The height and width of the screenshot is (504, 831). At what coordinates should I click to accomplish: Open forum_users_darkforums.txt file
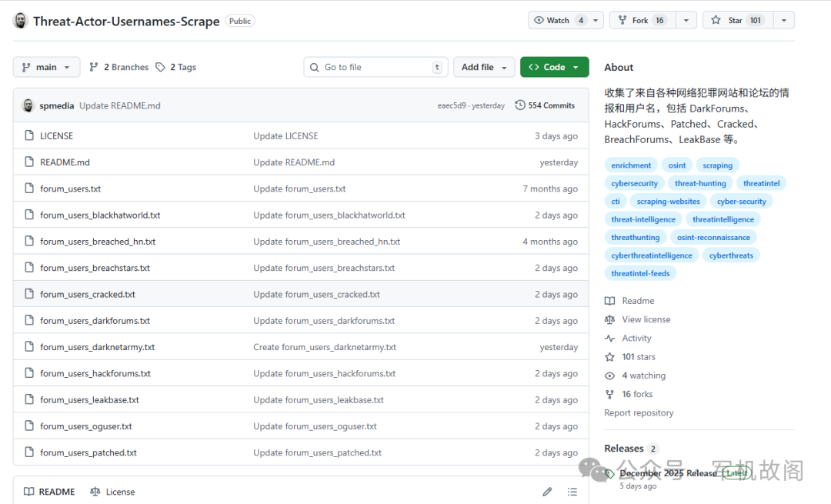click(x=95, y=321)
